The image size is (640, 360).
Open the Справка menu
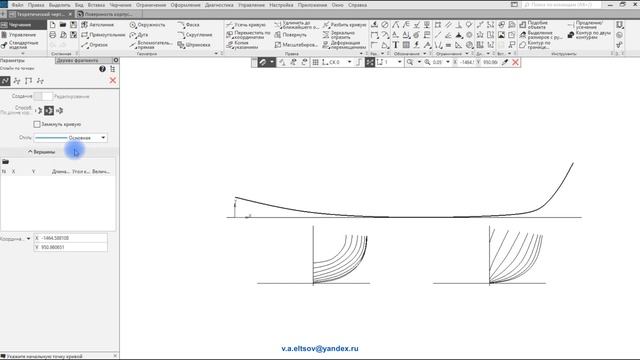coord(358,5)
